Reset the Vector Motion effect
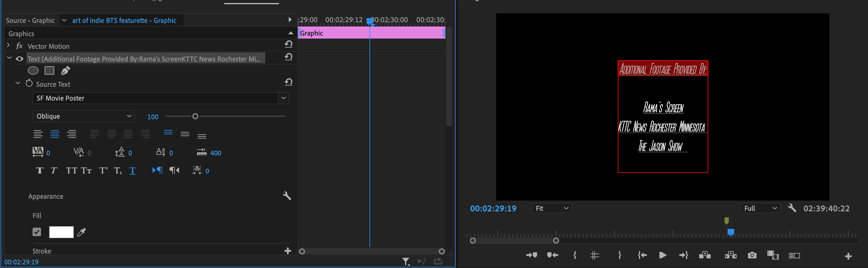This screenshot has height=268, width=868. click(x=288, y=44)
